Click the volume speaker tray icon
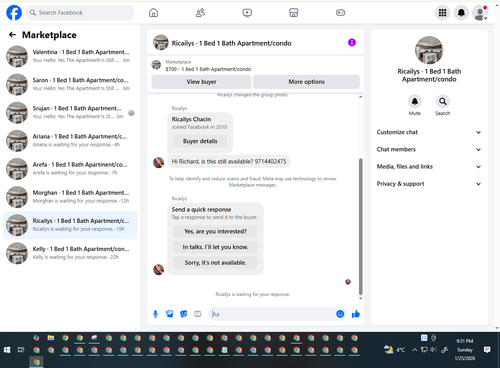 coord(433,350)
